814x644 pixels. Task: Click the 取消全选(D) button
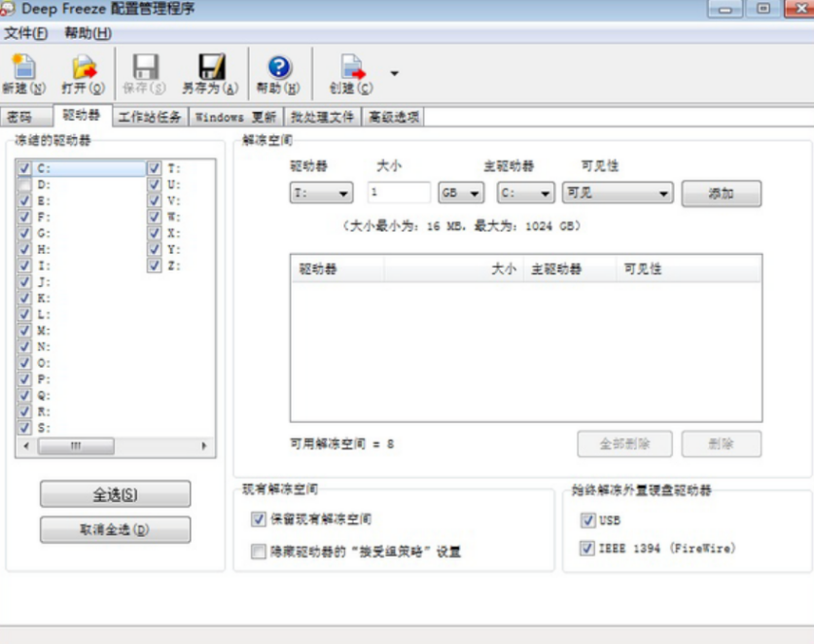[x=116, y=530]
